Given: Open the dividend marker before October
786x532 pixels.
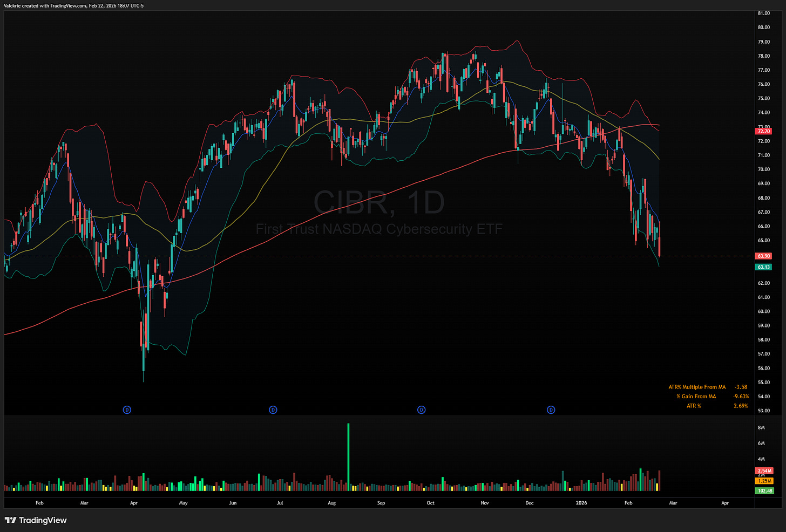Looking at the screenshot, I should point(421,410).
